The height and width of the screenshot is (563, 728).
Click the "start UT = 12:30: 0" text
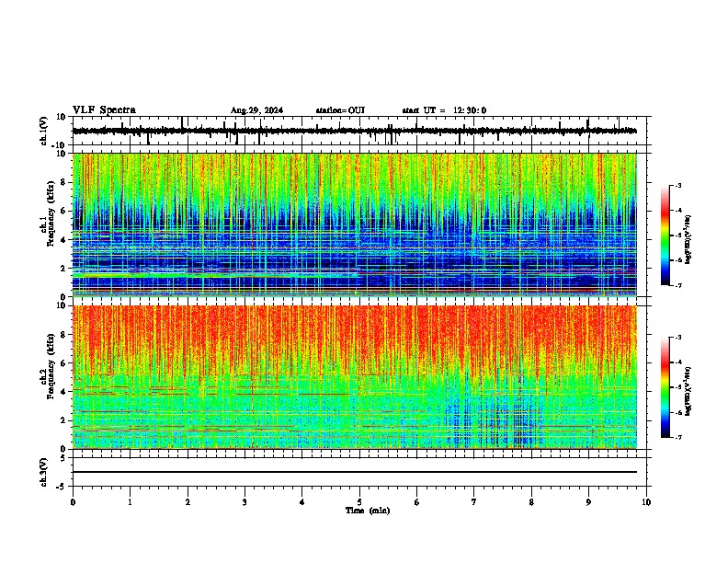[x=444, y=110]
